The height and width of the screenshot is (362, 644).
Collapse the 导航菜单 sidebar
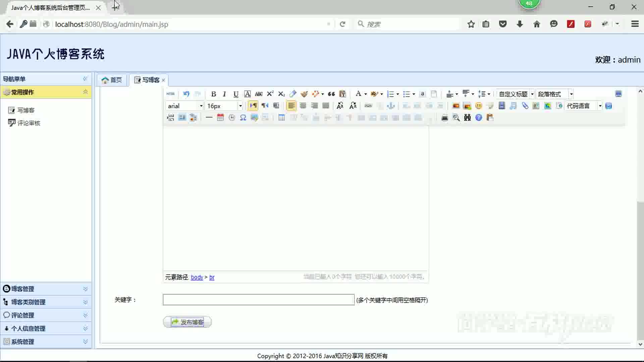click(85, 79)
